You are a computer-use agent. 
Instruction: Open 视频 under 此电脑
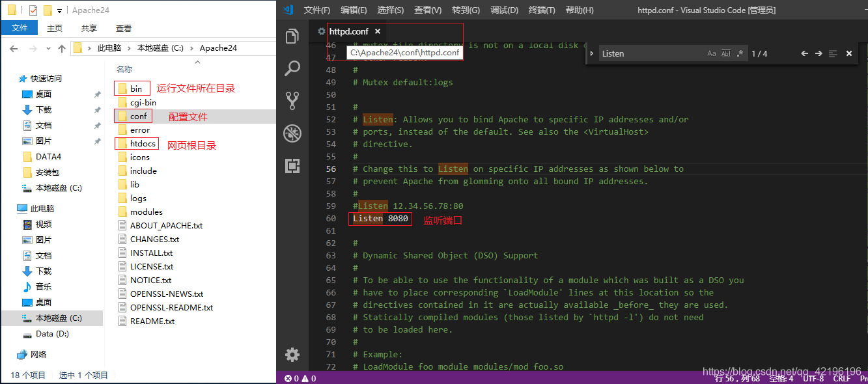tap(44, 224)
